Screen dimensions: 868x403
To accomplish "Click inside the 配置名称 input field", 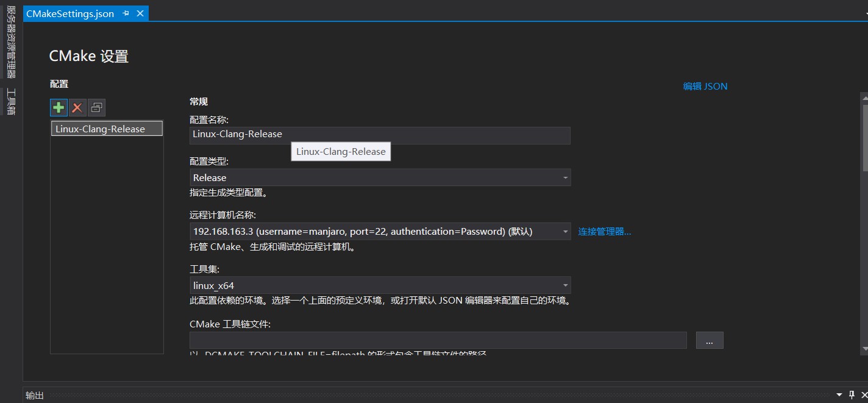I will pos(378,135).
